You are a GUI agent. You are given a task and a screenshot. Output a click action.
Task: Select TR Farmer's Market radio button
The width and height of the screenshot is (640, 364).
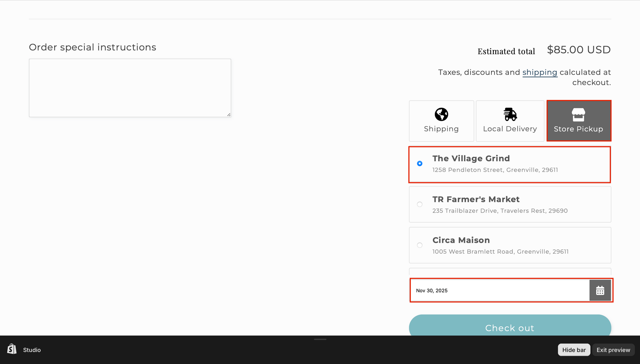[420, 204]
